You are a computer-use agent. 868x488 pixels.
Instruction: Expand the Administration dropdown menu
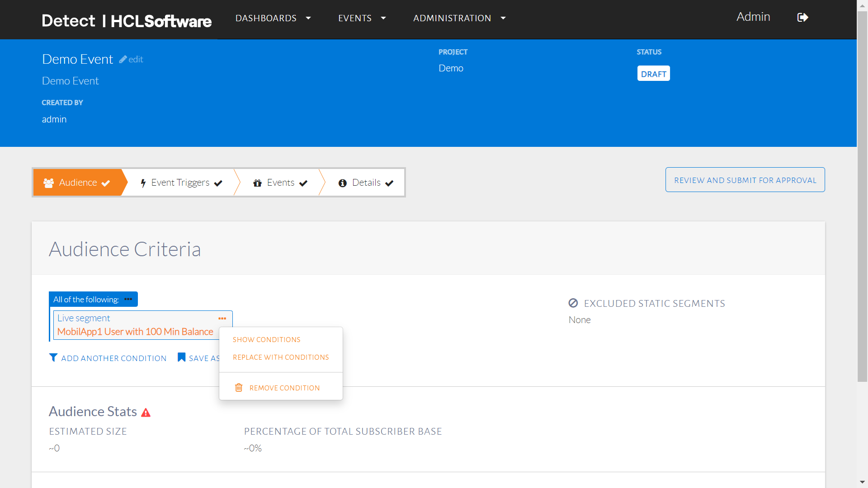click(459, 18)
